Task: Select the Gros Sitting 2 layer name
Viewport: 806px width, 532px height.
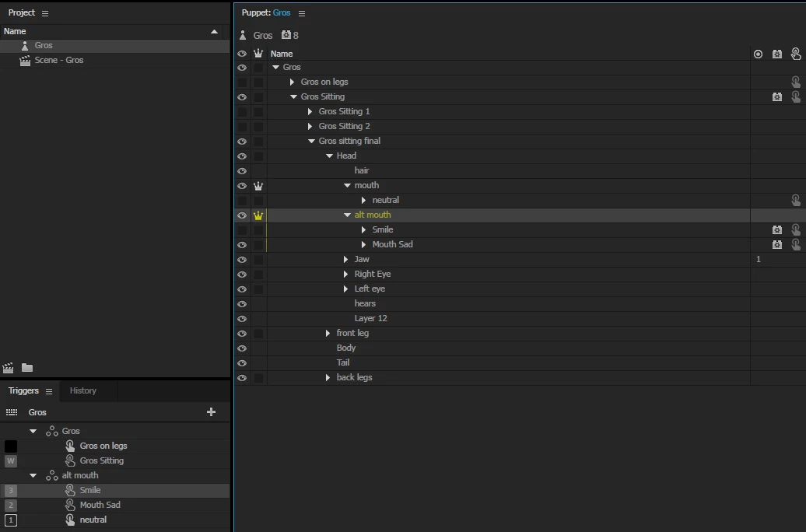Action: pos(344,127)
